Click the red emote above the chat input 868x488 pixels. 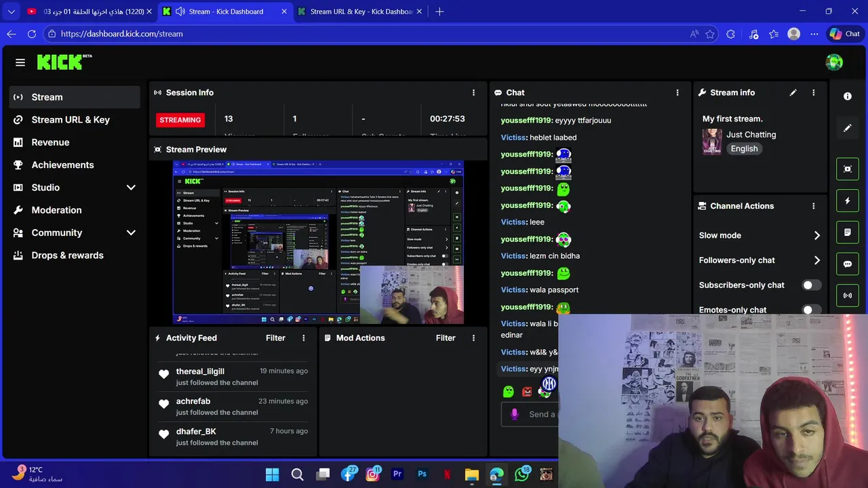[x=527, y=391]
